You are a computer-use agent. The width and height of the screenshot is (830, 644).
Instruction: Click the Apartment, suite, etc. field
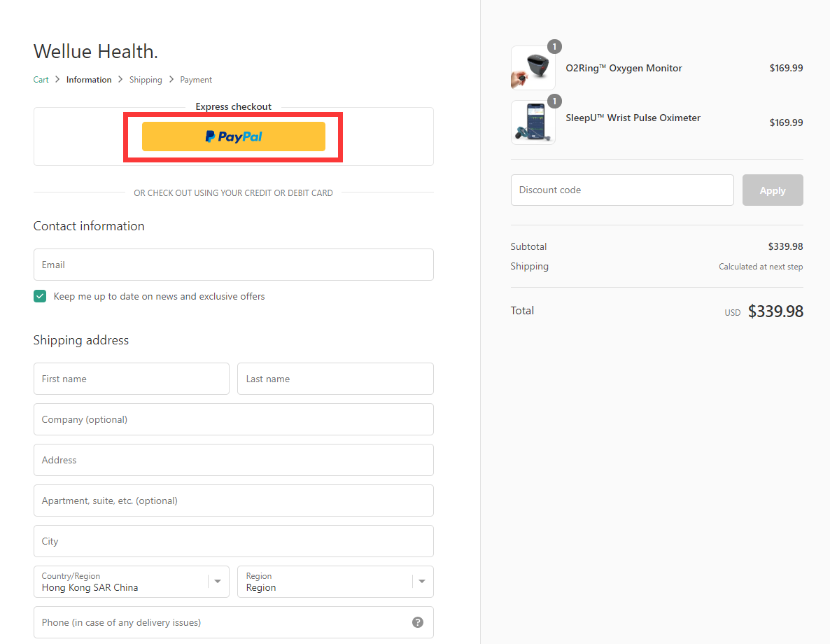pos(234,500)
